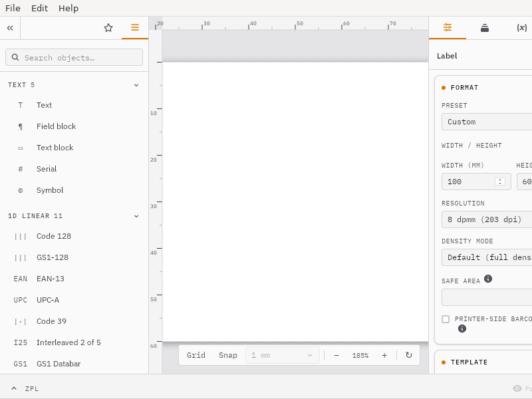The height and width of the screenshot is (399, 532).
Task: Open the File menu
Action: pos(13,8)
